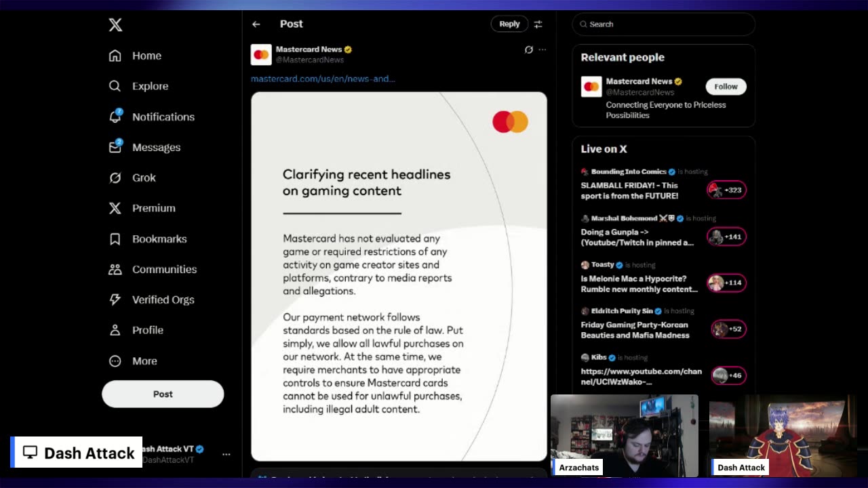Click the Toasty host avatar
Viewport: 868px width, 488px height.
point(585,264)
